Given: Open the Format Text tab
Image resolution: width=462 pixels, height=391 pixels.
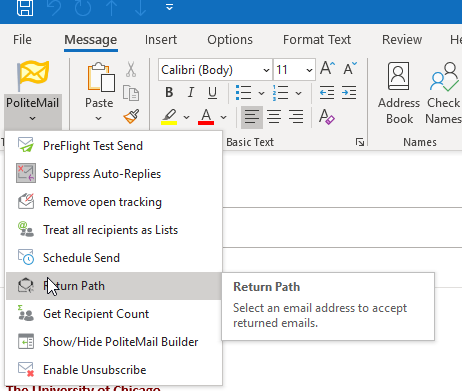Looking at the screenshot, I should click(x=317, y=40).
